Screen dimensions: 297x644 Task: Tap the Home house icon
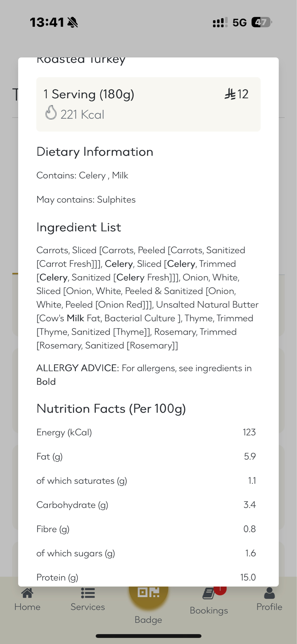point(27,593)
